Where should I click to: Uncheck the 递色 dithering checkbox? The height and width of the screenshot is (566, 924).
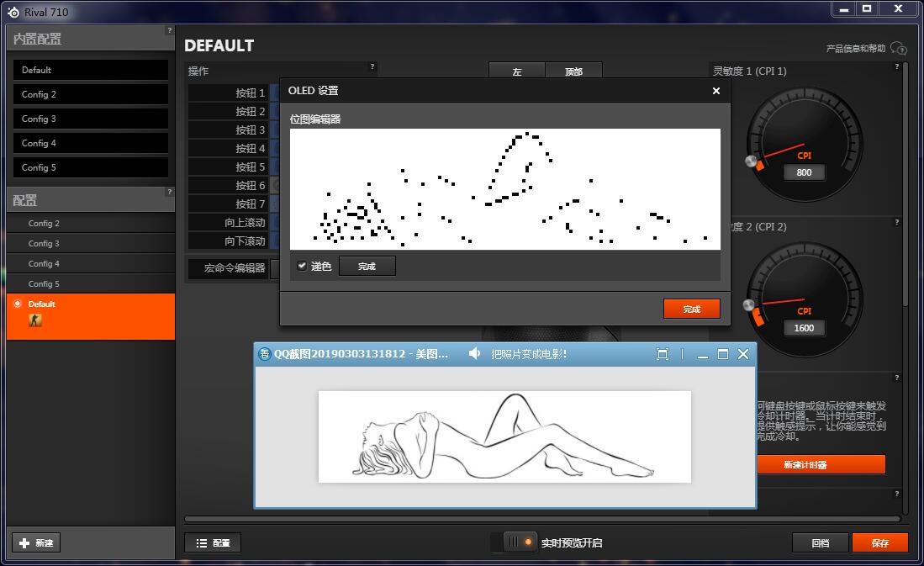click(303, 266)
